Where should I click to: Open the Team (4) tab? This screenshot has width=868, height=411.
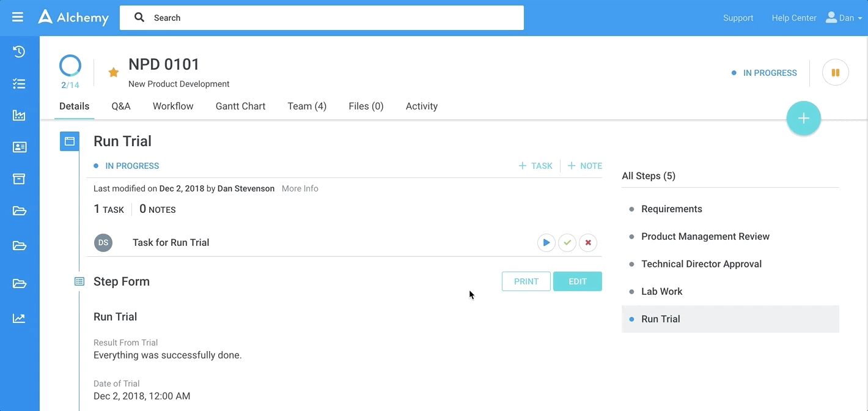(x=307, y=106)
